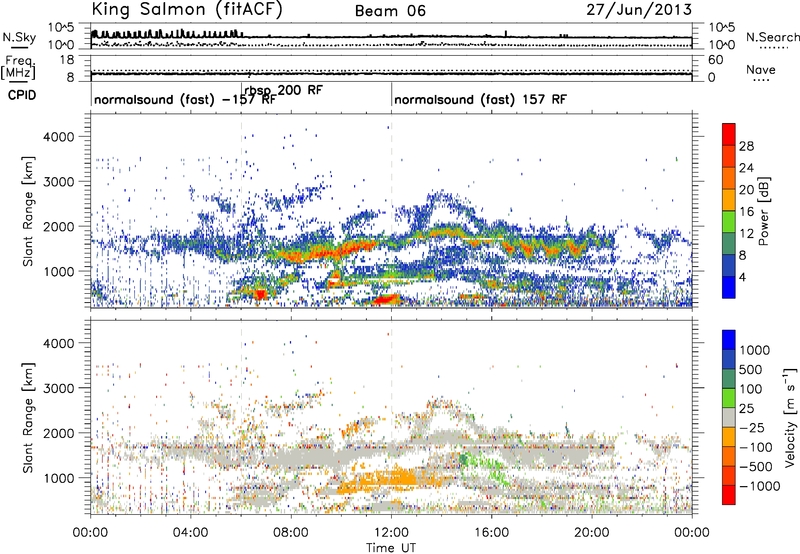Click the '4000' tick of the power panel

click(58, 137)
